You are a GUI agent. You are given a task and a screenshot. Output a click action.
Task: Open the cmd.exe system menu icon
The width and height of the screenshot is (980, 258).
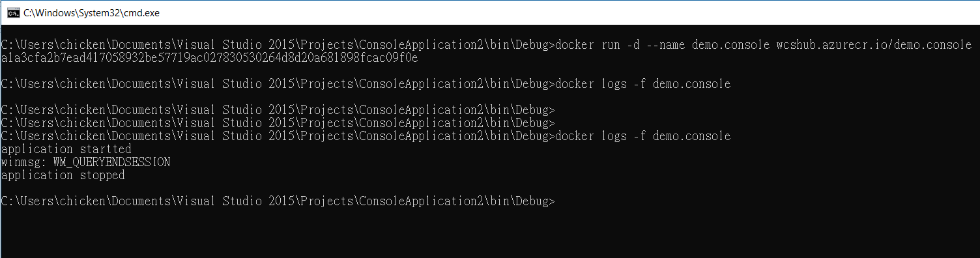point(12,12)
